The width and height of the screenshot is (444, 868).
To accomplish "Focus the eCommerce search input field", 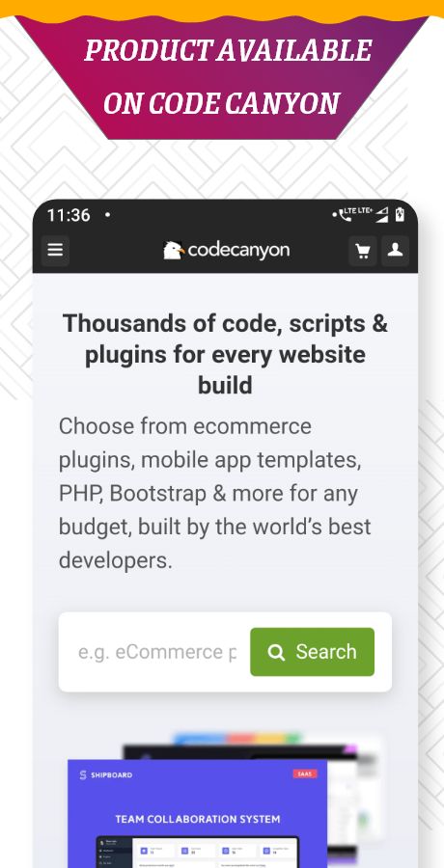I will [x=157, y=652].
